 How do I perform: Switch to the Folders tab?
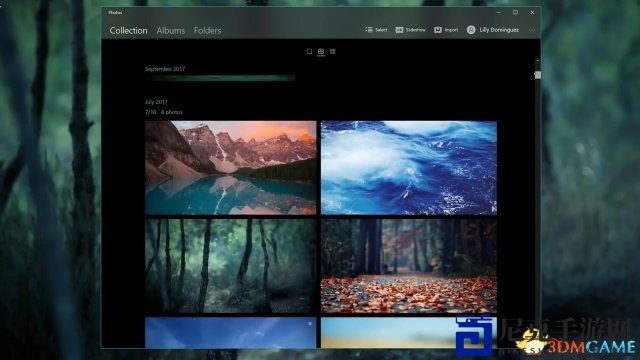coord(207,31)
